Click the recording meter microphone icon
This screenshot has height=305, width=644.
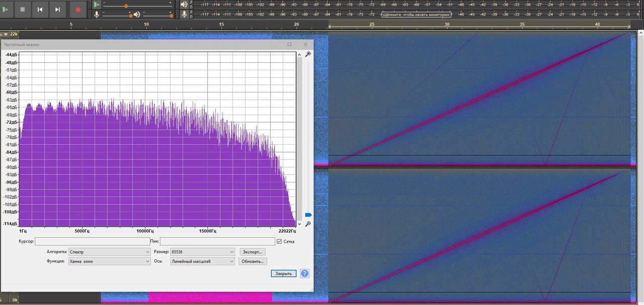tap(184, 15)
